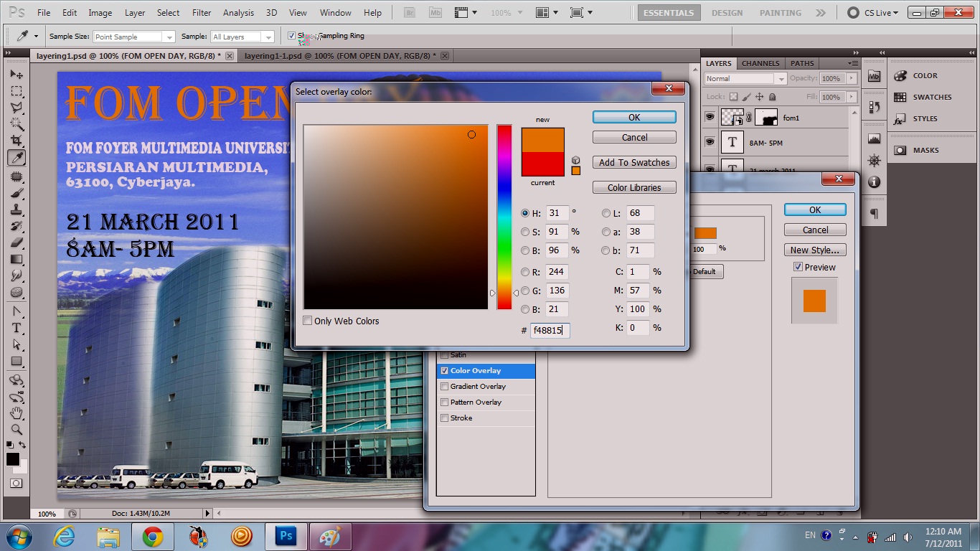Viewport: 980px width, 551px height.
Task: Select the Brush tool
Action: [17, 193]
